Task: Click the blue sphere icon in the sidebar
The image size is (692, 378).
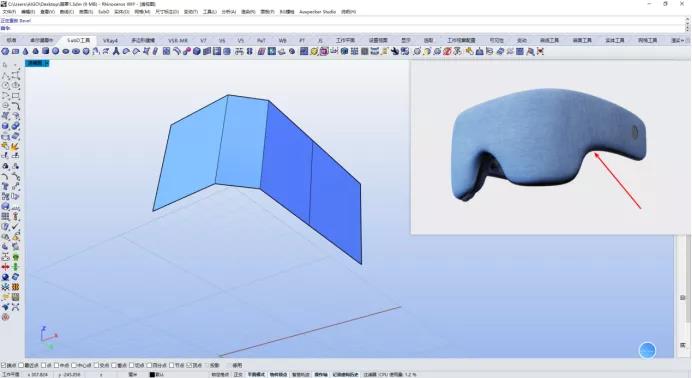Action: point(5,277)
